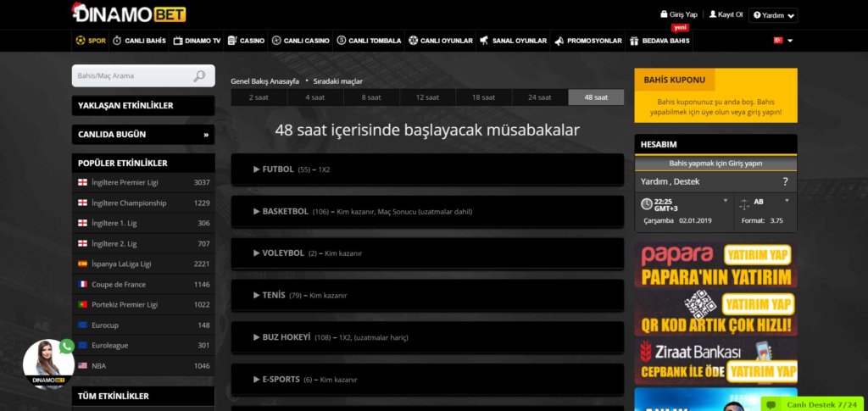Open the Turkish flag language dropdown
Viewport: 868px width, 411px height.
coord(782,40)
